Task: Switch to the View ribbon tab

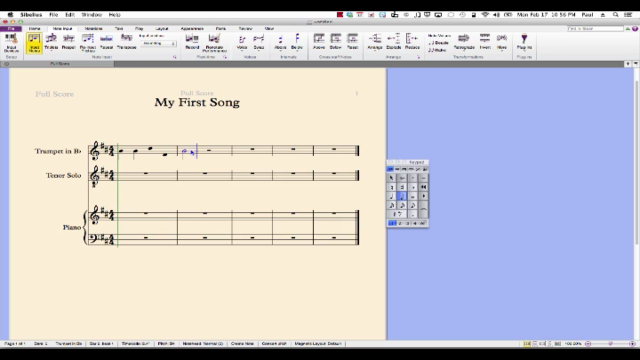Action: pyautogui.click(x=269, y=29)
